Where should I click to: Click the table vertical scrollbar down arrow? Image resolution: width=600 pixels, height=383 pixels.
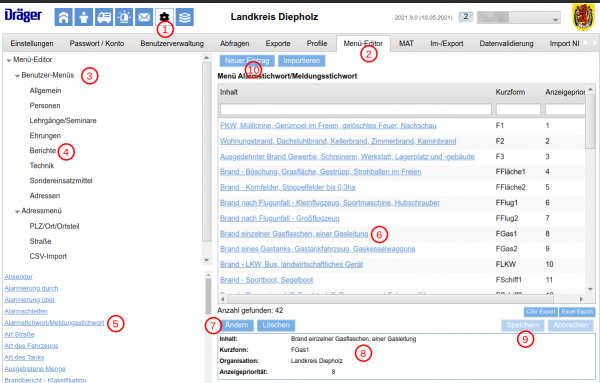[590, 290]
